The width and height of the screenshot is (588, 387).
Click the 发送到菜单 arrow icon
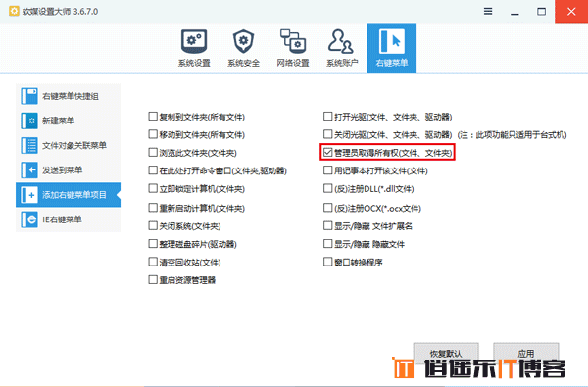29,170
